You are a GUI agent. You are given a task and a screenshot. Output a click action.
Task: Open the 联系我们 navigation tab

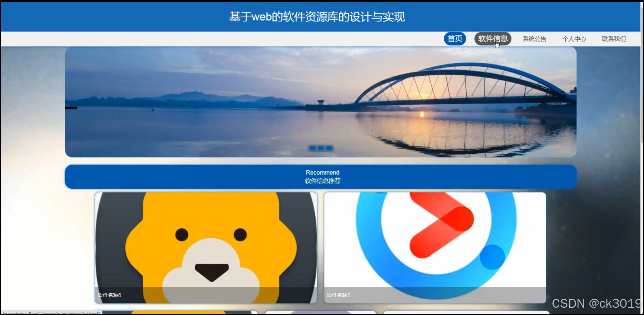point(613,39)
